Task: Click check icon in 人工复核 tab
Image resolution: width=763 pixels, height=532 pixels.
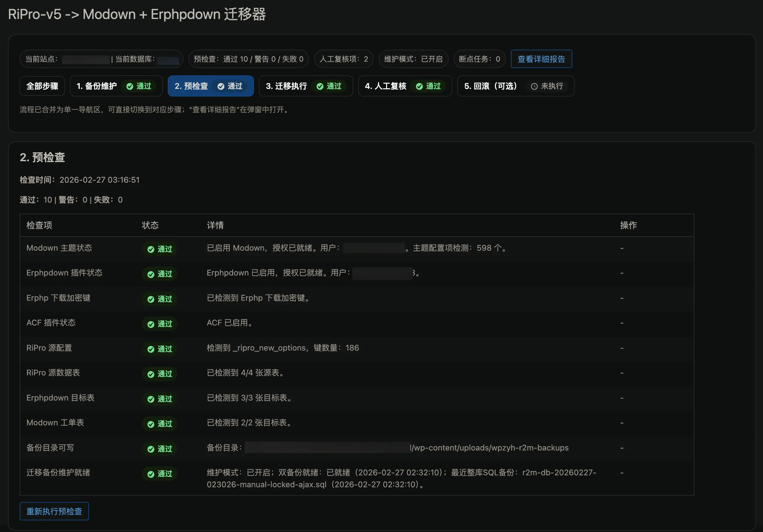Action: 419,86
